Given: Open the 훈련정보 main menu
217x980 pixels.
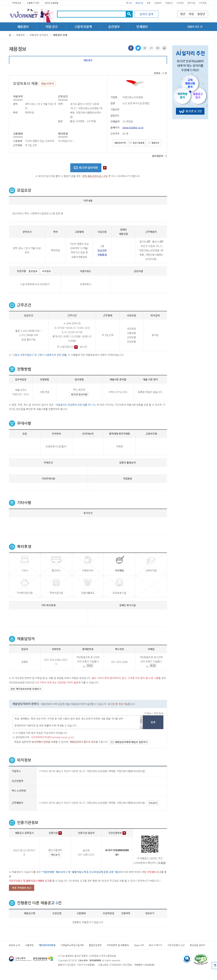Looking at the screenshot, I should [x=114, y=27].
